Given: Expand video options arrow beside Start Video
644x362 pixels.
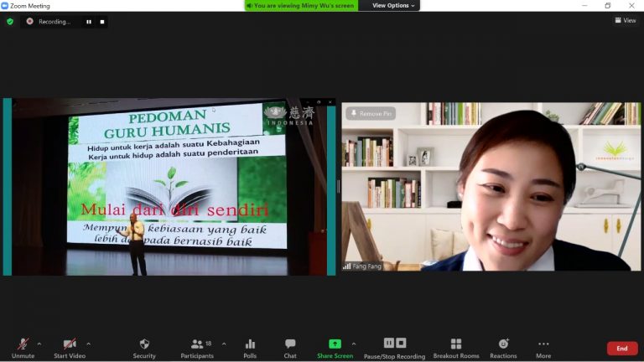Looking at the screenshot, I should point(88,344).
